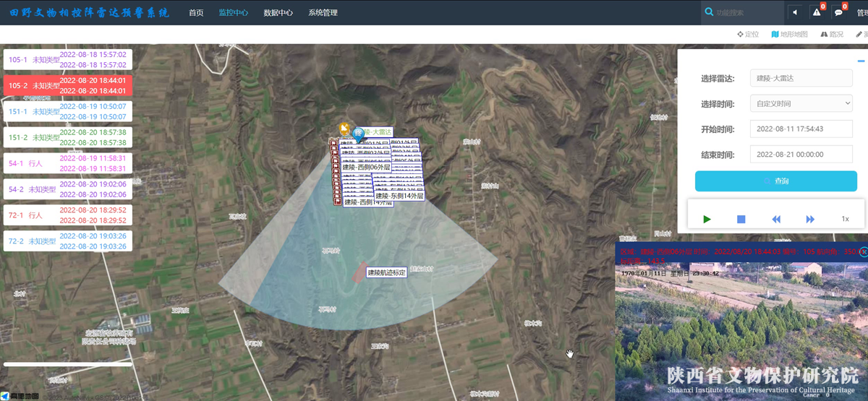Click the white horizontal scrollbar under track list
The image size is (868, 401).
pyautogui.click(x=67, y=364)
